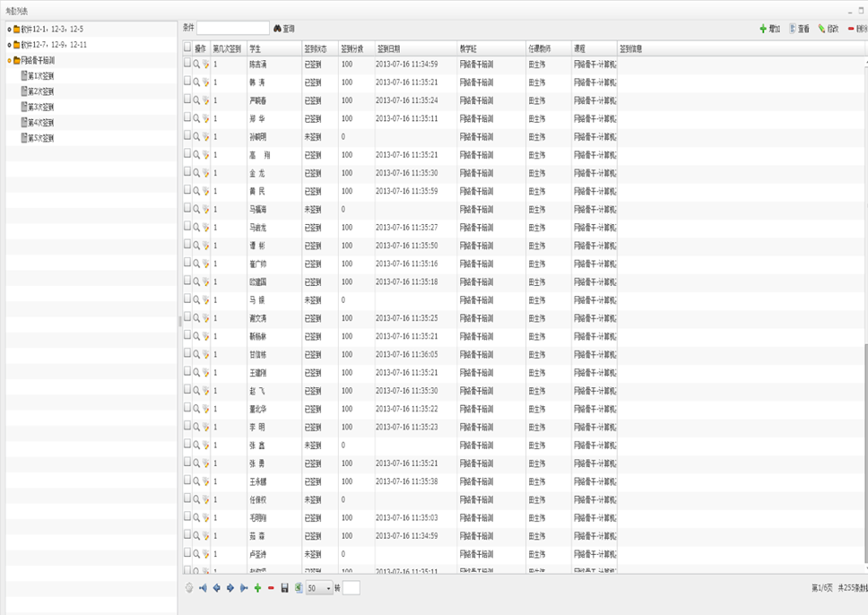This screenshot has width=868, height=615.
Task: Go to the previous page with the left arrow
Action: pos(216,588)
